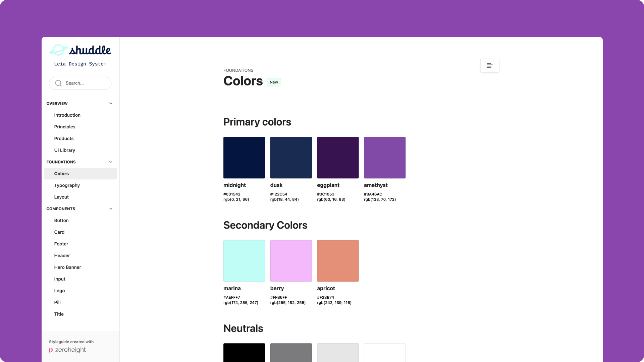Collapse the Components section chevron
The image size is (644, 362).
coord(111,208)
